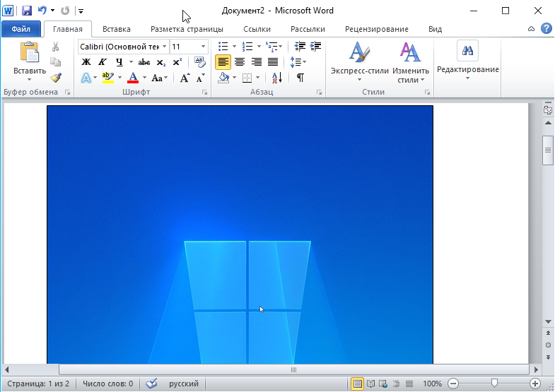The image size is (555, 392).
Task: Open the underline style dropdown arrow
Action: click(x=131, y=62)
